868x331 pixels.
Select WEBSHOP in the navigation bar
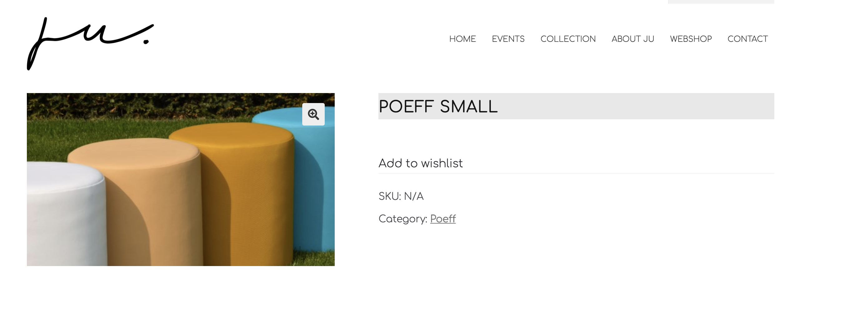(691, 39)
